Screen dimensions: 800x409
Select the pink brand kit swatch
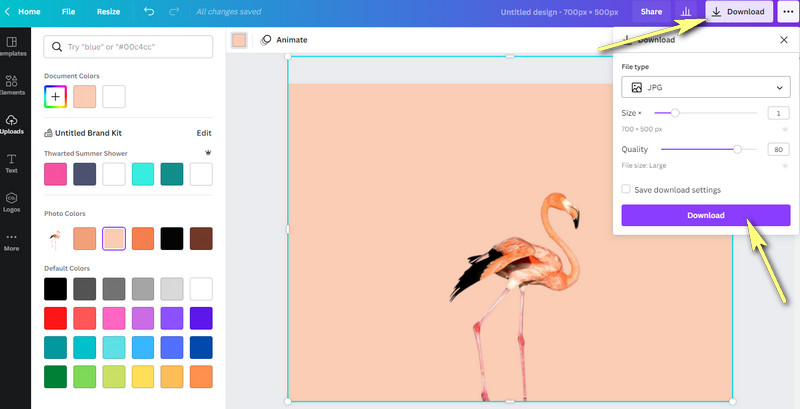pos(56,174)
